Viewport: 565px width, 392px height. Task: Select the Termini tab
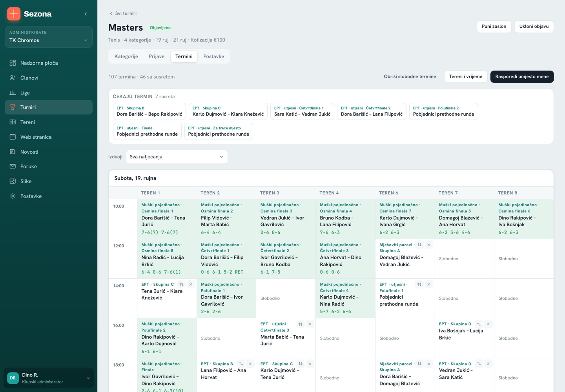pos(184,56)
